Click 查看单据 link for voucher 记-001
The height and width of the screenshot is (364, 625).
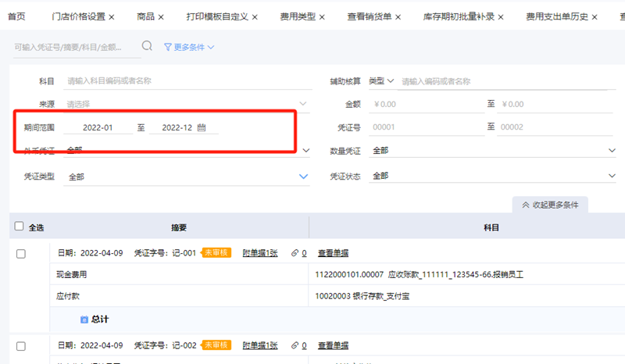(333, 253)
